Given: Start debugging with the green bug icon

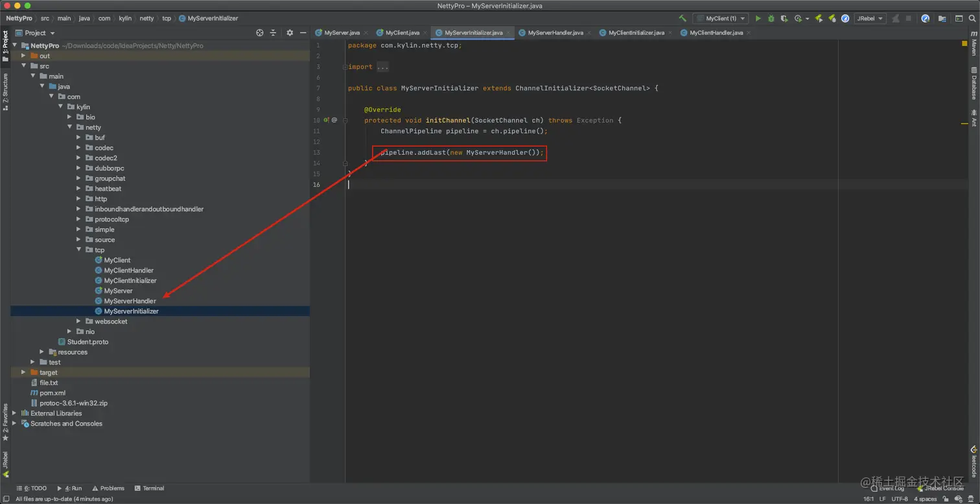Looking at the screenshot, I should pyautogui.click(x=771, y=19).
